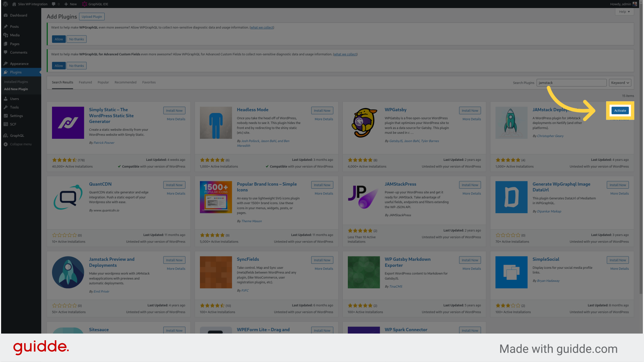Click the Collapse menu arrow icon
This screenshot has height=362, width=644.
point(5,144)
